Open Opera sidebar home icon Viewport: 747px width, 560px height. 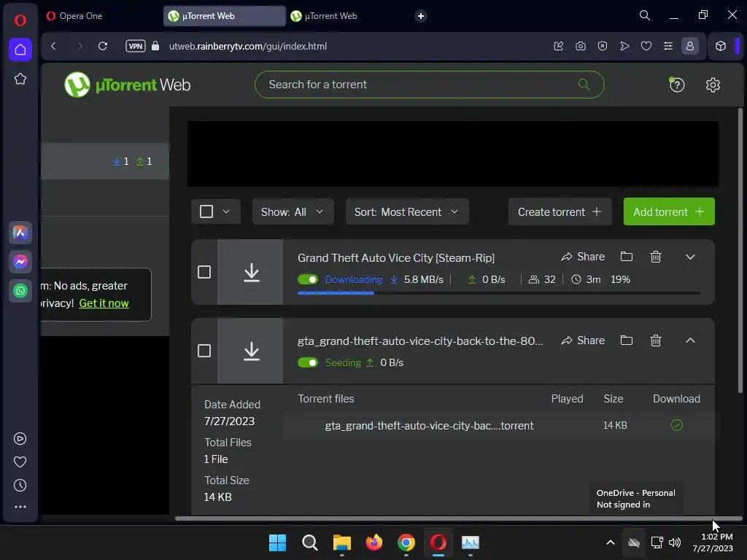pyautogui.click(x=20, y=50)
